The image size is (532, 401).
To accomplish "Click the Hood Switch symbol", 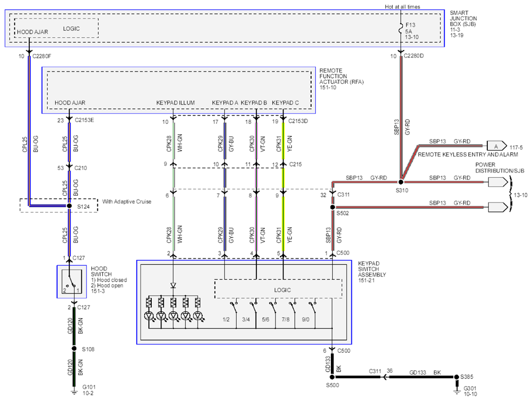I will point(72,282).
